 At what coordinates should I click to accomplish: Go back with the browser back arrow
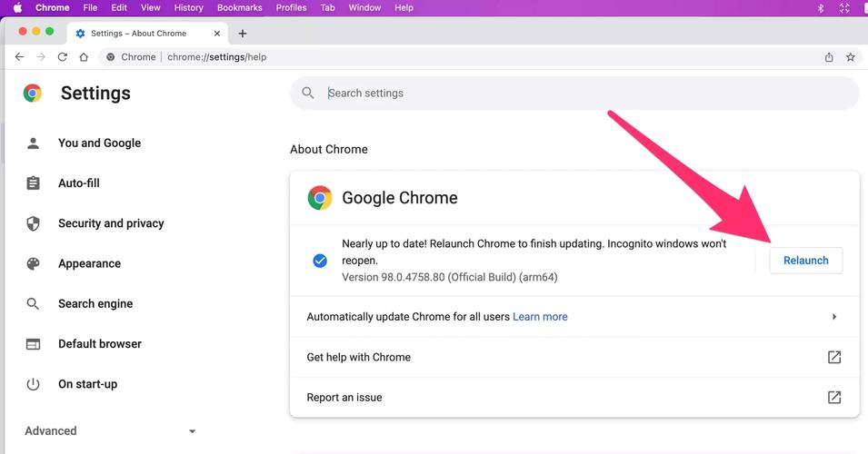coord(19,57)
